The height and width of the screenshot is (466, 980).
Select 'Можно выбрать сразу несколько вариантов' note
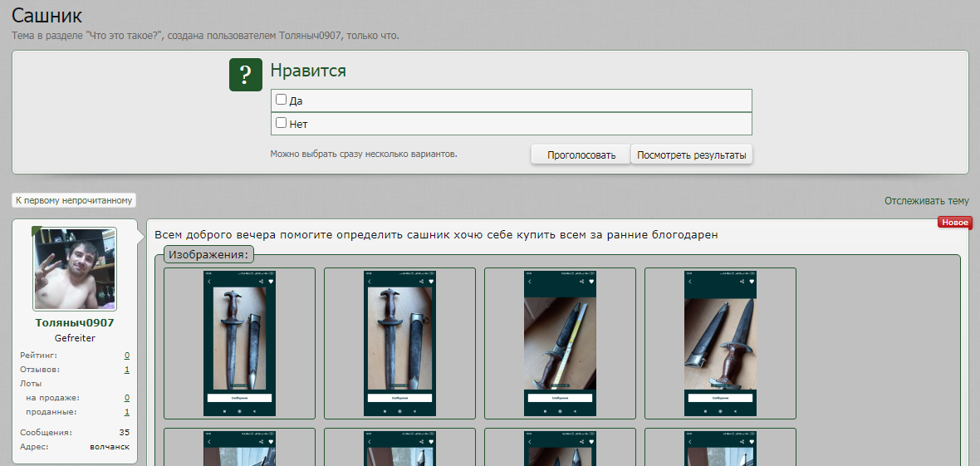tap(364, 153)
